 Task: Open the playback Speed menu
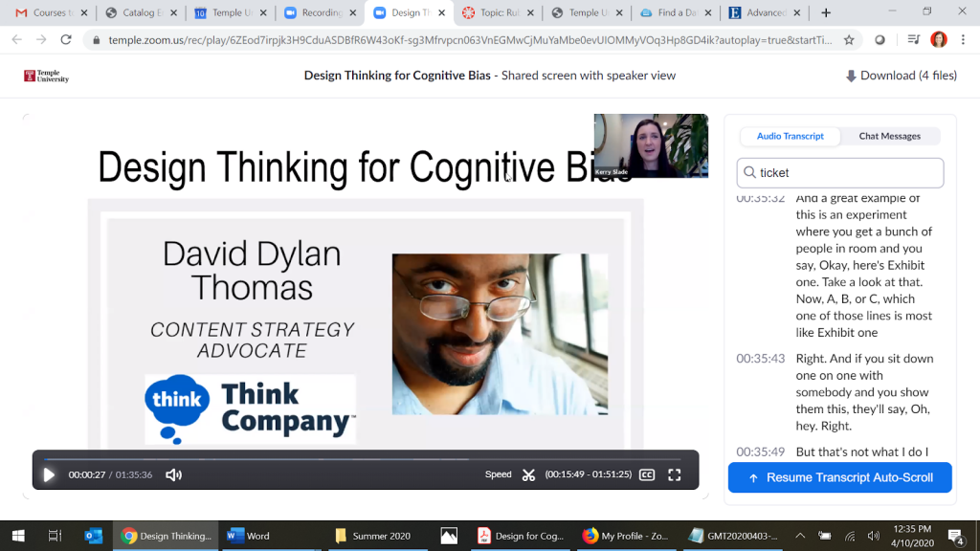(498, 474)
